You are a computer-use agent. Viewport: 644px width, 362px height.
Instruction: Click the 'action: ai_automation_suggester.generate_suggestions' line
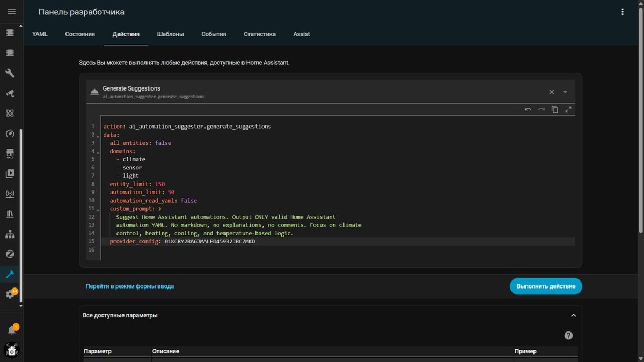187,127
